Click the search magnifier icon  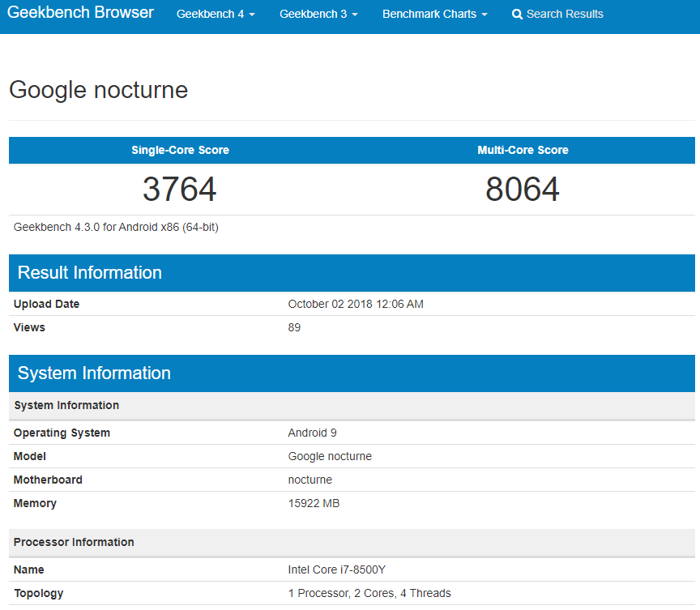517,15
